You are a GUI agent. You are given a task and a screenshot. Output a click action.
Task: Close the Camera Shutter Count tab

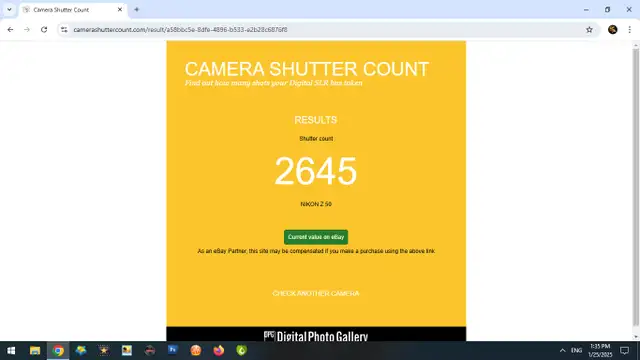click(x=120, y=9)
